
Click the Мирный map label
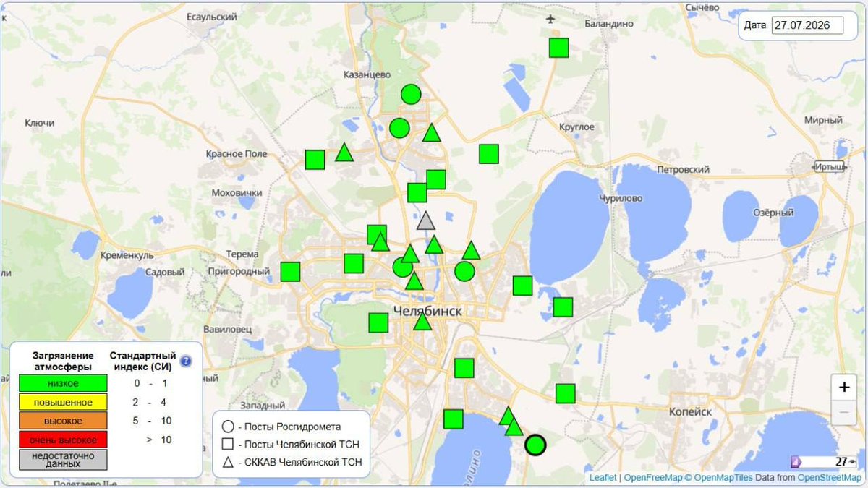[824, 120]
